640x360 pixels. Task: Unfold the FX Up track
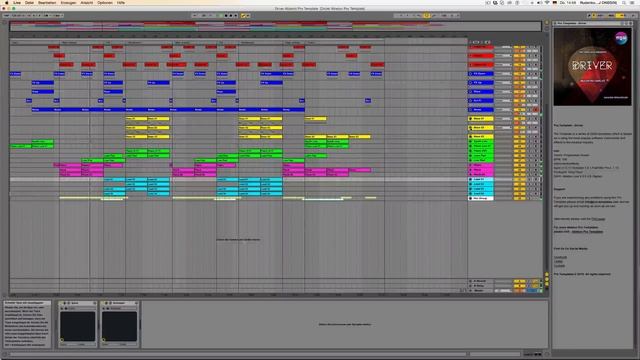pyautogui.click(x=471, y=83)
